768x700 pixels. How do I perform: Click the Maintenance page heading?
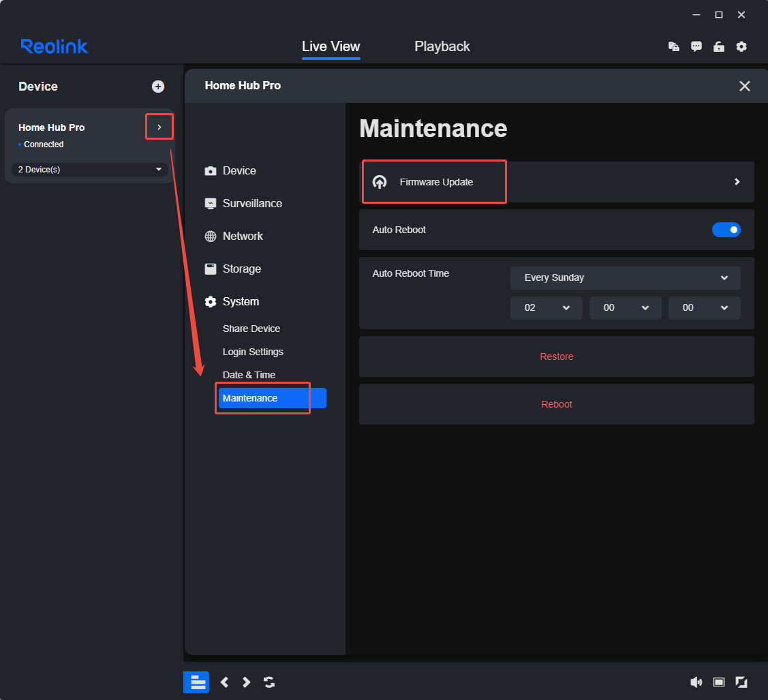433,128
